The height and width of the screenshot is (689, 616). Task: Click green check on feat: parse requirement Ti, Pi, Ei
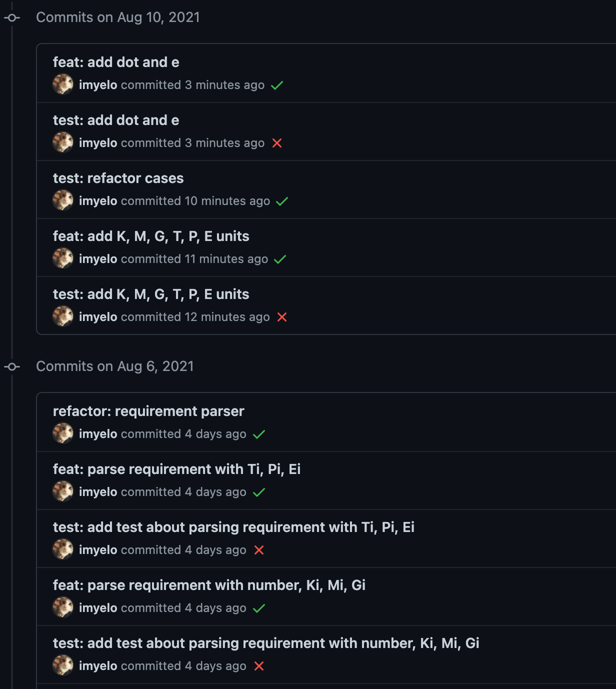(259, 492)
